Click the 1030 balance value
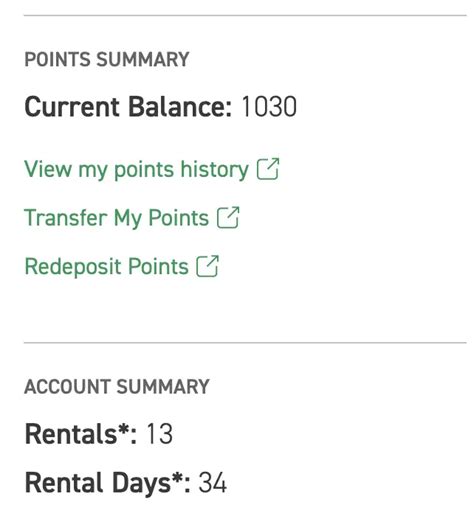Image resolution: width=474 pixels, height=516 pixels. click(269, 107)
